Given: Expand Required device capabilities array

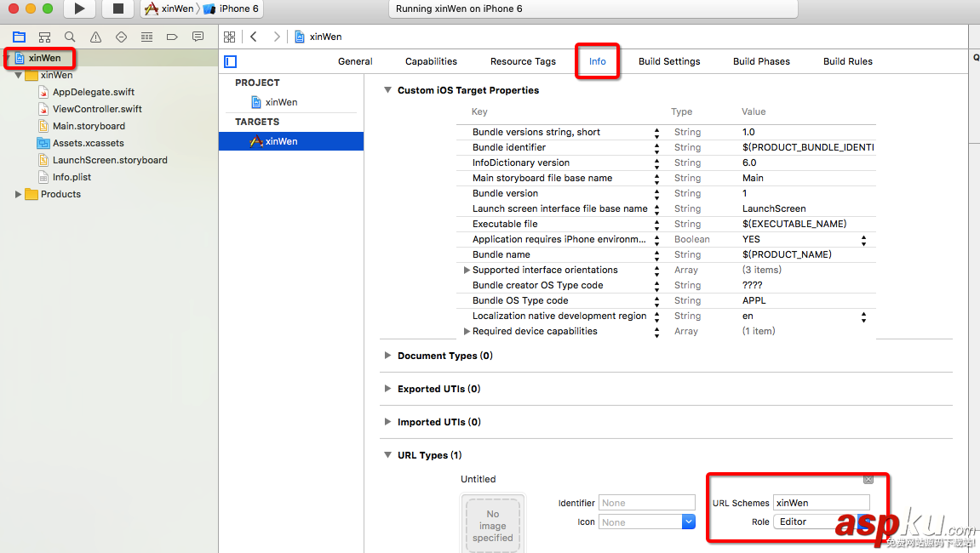Looking at the screenshot, I should coord(467,331).
